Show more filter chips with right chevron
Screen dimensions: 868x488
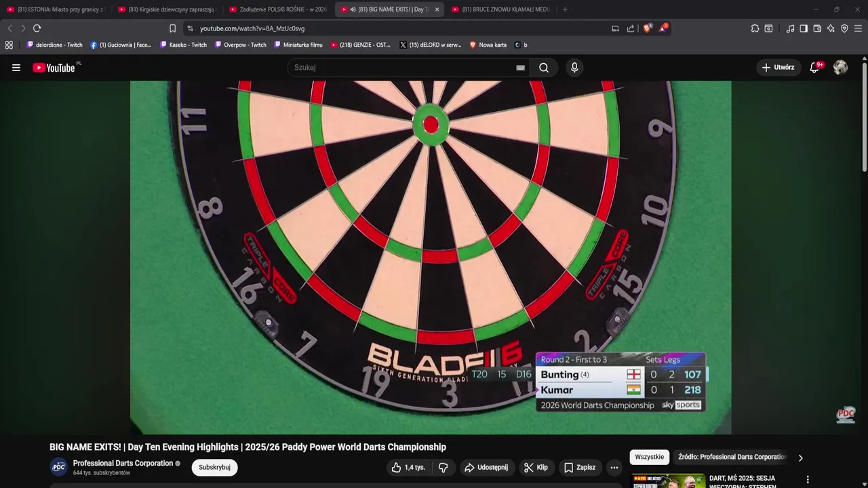800,457
